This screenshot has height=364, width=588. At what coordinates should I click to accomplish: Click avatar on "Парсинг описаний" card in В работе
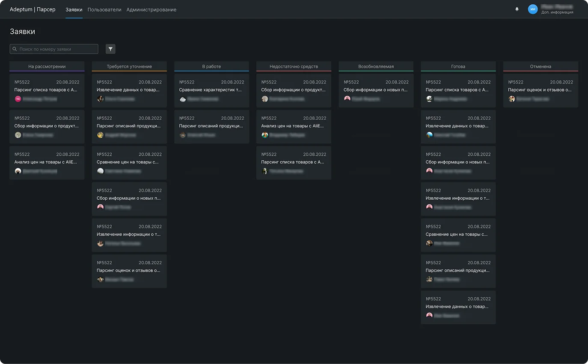183,135
